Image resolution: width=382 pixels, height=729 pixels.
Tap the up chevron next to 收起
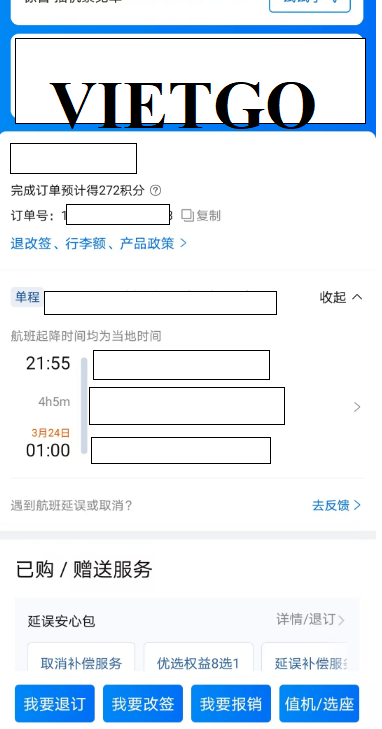(357, 297)
